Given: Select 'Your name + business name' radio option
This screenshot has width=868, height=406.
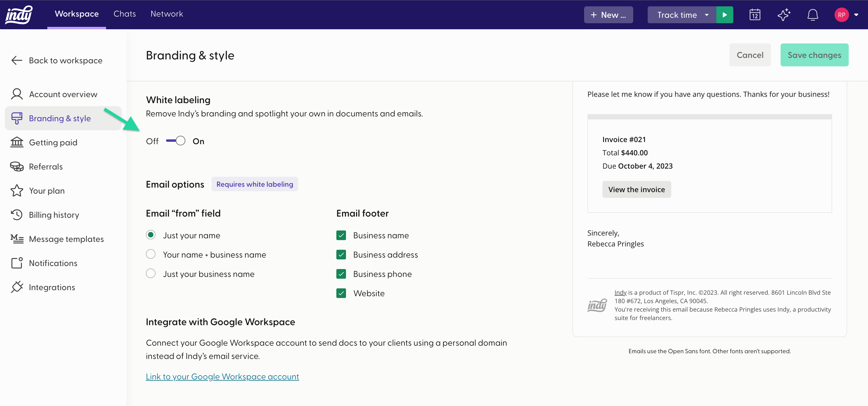Looking at the screenshot, I should tap(151, 254).
